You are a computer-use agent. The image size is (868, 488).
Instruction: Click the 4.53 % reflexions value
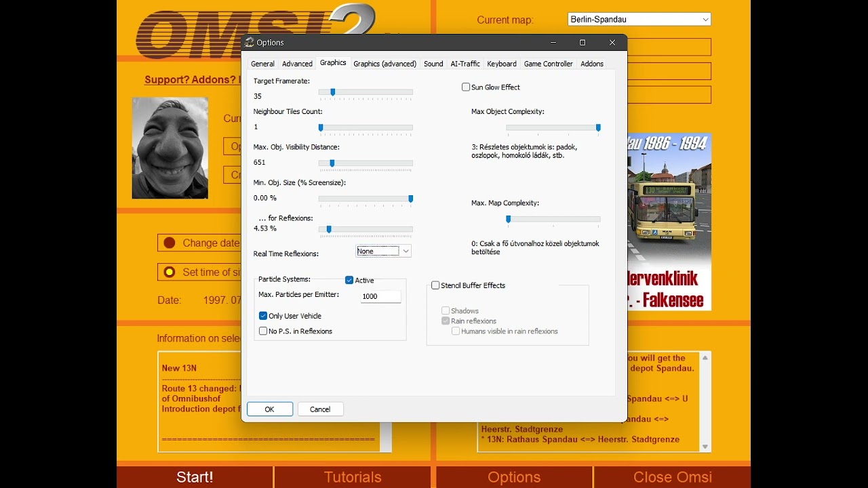pos(265,228)
